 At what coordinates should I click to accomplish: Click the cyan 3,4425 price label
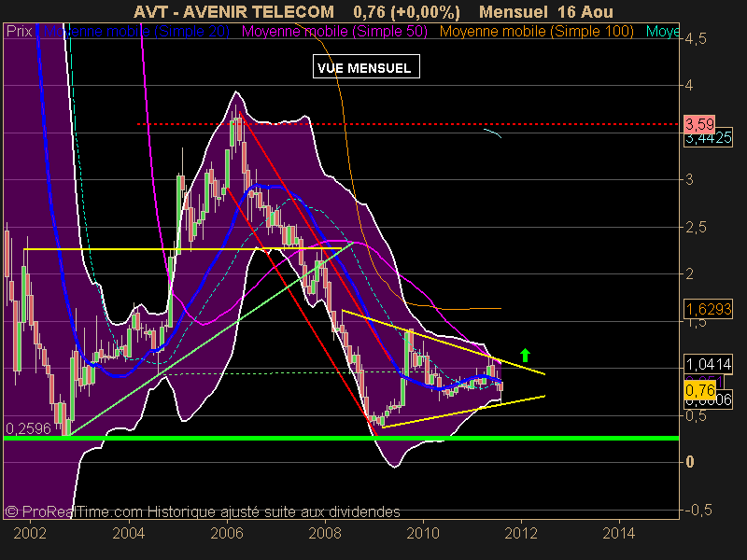coord(709,138)
